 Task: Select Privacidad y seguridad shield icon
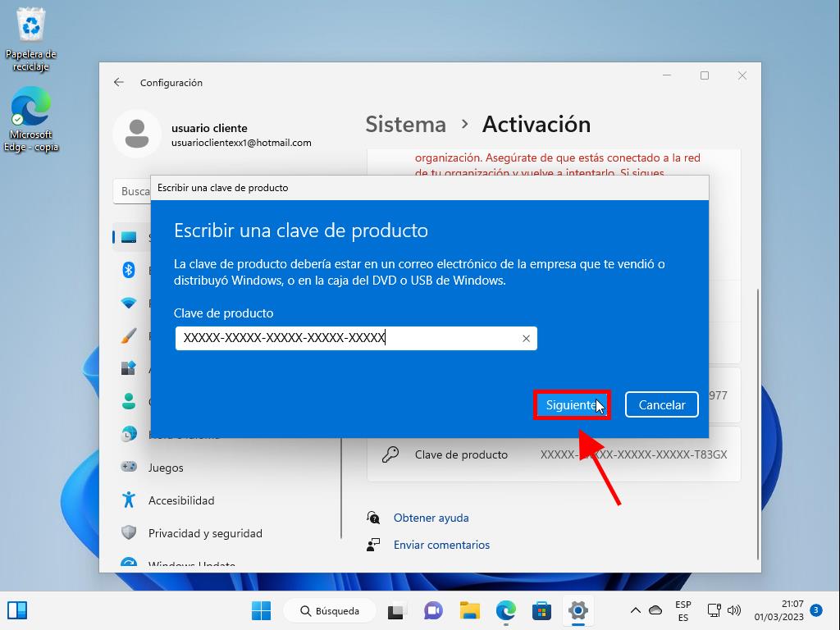(x=129, y=533)
